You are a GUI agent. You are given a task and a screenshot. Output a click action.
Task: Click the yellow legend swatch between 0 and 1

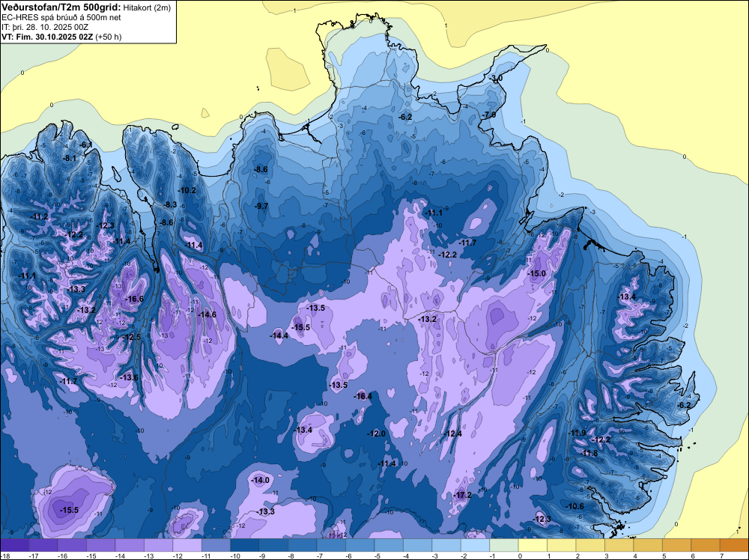pyautogui.click(x=533, y=545)
